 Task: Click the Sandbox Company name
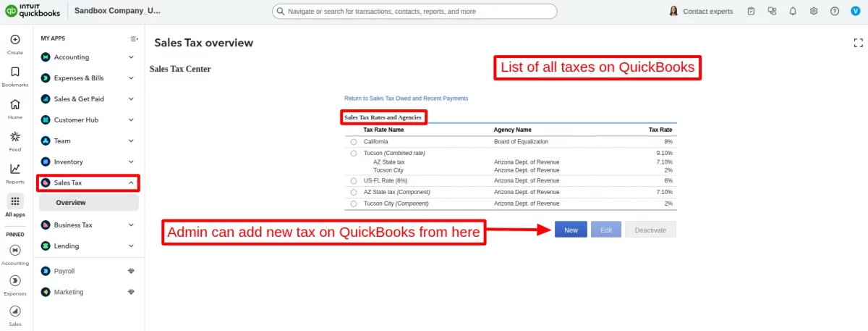(118, 11)
